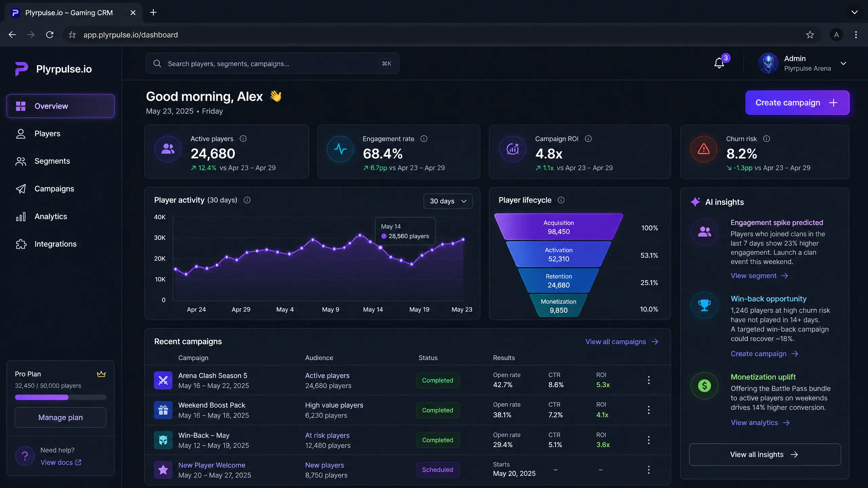Viewport: 868px width, 488px height.
Task: Open more options for New Player Welcome
Action: coord(649,470)
